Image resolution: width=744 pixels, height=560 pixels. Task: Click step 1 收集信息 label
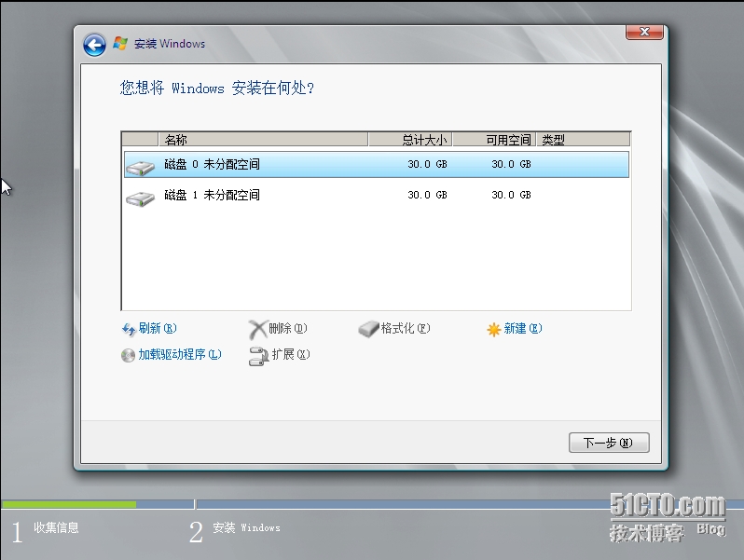[56, 527]
